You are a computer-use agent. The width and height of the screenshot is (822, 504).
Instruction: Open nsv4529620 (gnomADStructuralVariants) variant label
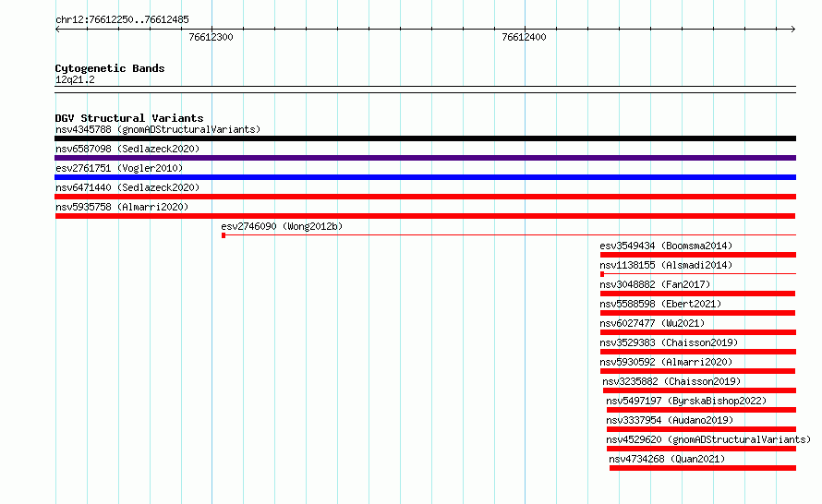pos(708,439)
